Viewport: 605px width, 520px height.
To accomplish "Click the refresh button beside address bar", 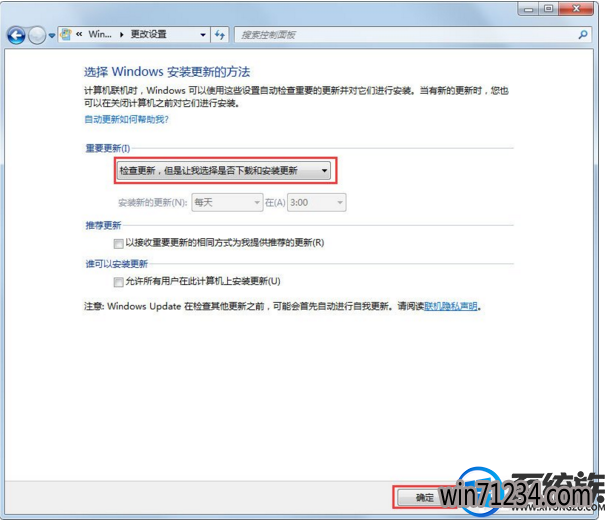I will [220, 35].
